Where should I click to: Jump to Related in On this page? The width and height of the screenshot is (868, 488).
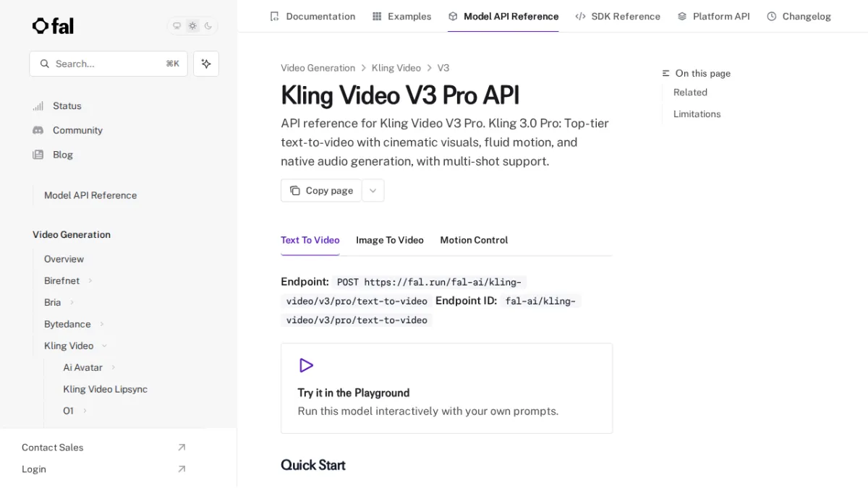click(690, 93)
